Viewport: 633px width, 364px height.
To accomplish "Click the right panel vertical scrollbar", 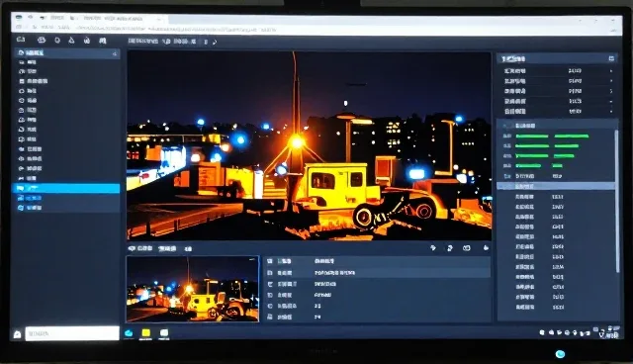I will click(616, 201).
